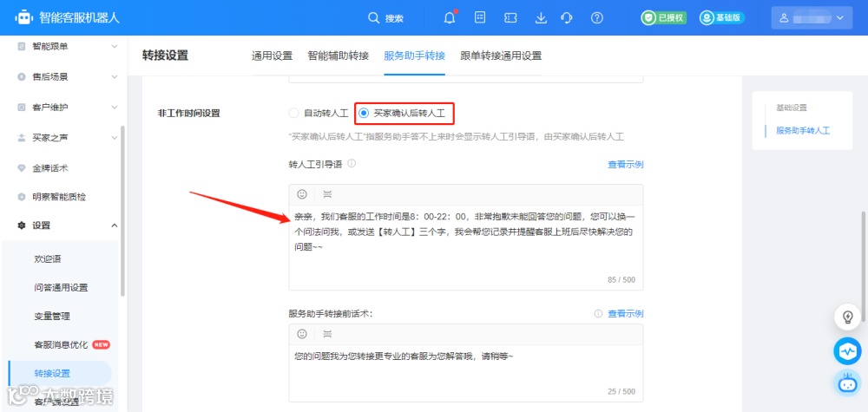
Task: Insert emoji in 转人工引导语 editor
Action: tap(302, 194)
